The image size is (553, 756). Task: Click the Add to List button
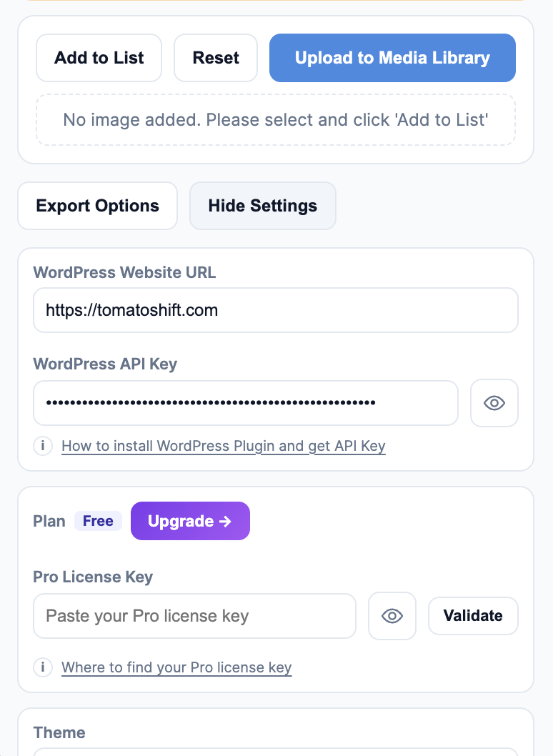click(x=99, y=58)
